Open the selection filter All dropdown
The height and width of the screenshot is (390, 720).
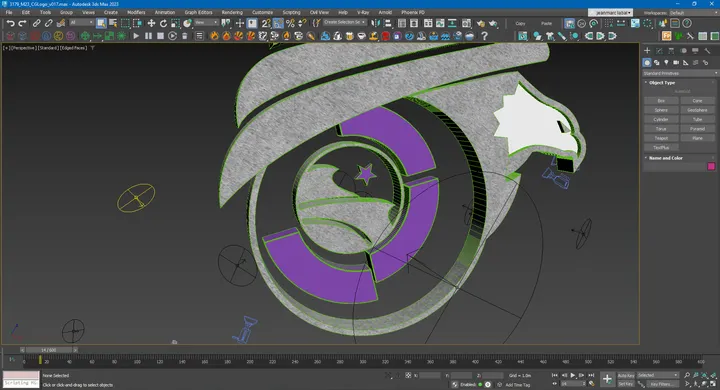coord(81,23)
